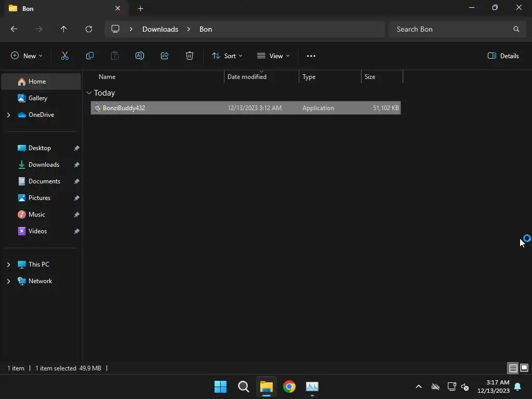This screenshot has width=532, height=399.
Task: Click the OneDrive tray icon
Action: click(x=435, y=387)
